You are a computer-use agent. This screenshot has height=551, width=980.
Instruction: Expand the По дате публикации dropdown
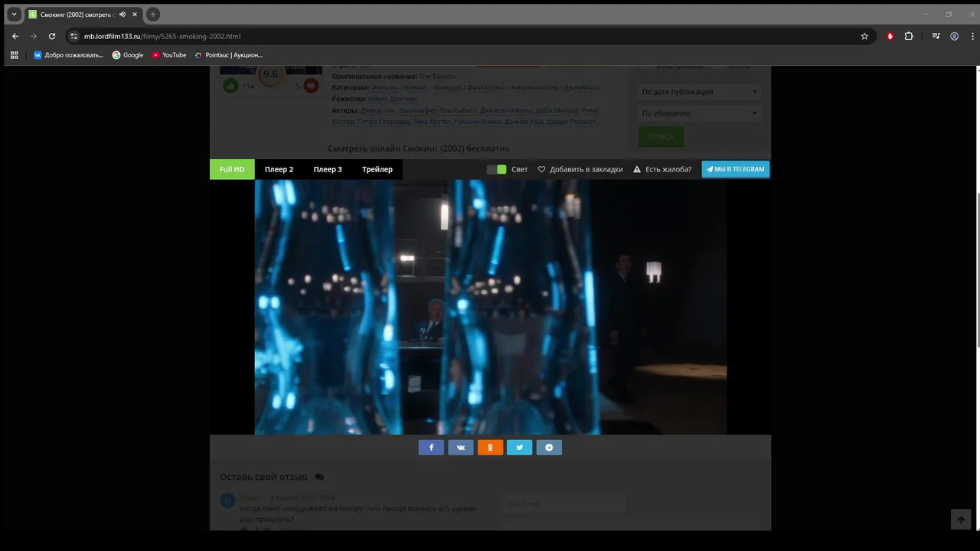click(699, 92)
